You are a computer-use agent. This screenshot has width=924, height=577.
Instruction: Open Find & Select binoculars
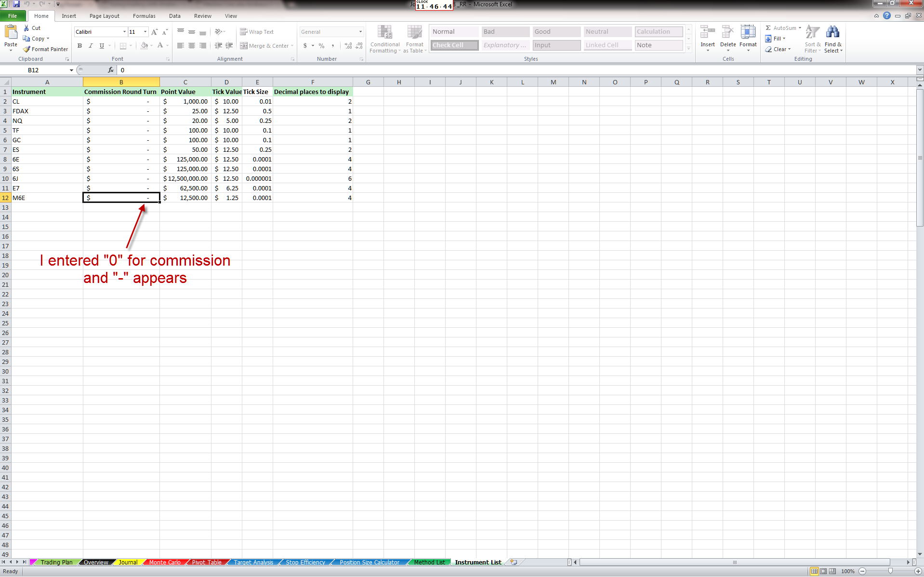tap(833, 40)
